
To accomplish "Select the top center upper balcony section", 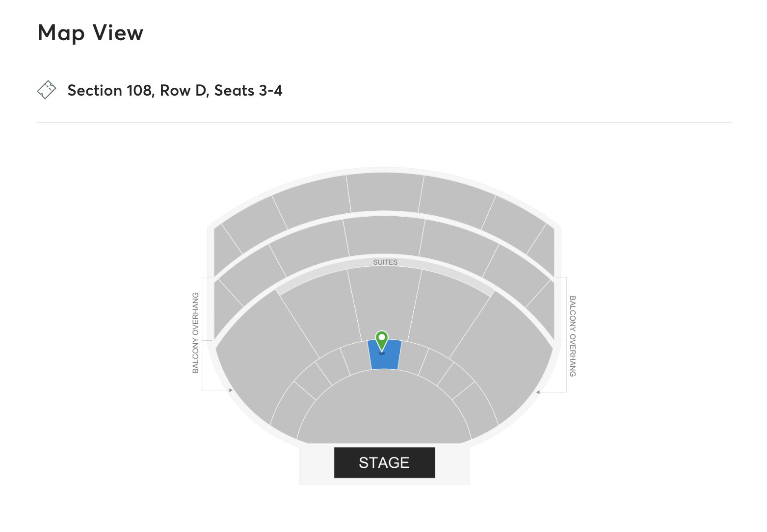I will (385, 192).
